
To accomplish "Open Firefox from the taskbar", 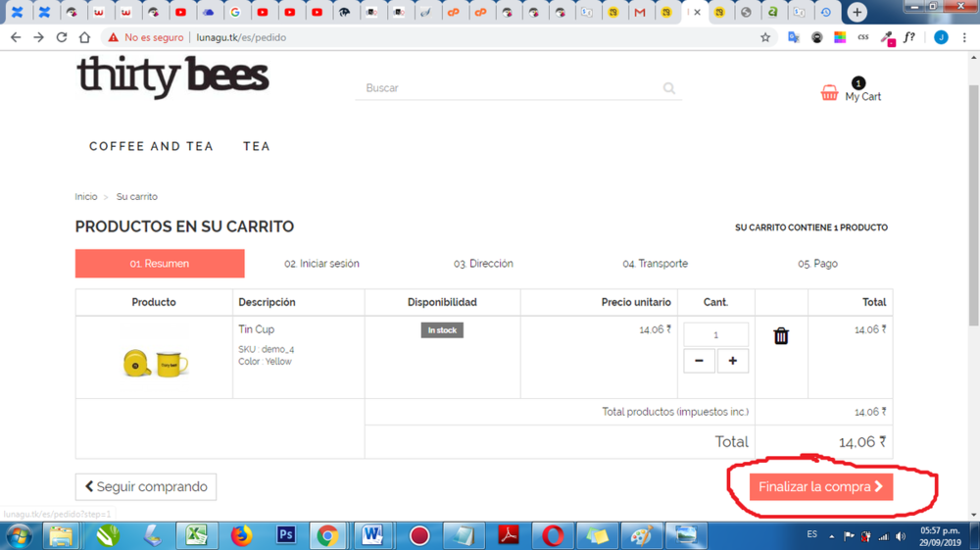I will click(241, 535).
